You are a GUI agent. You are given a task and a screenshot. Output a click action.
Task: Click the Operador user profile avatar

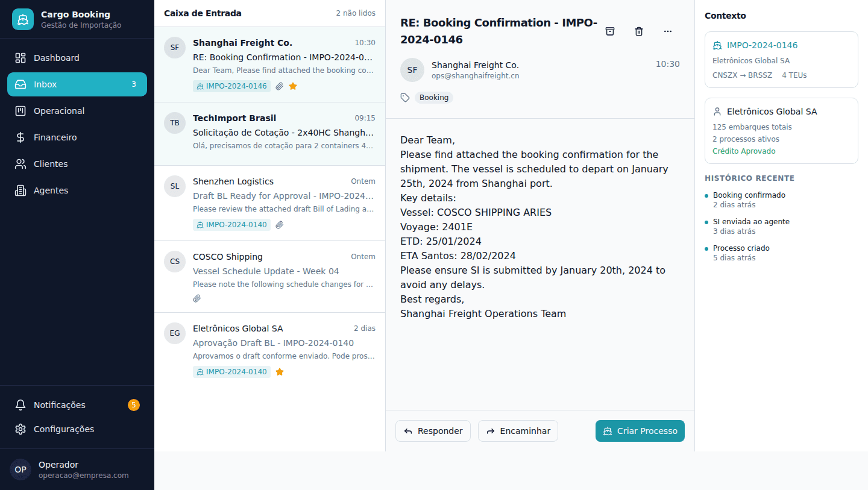[20, 470]
